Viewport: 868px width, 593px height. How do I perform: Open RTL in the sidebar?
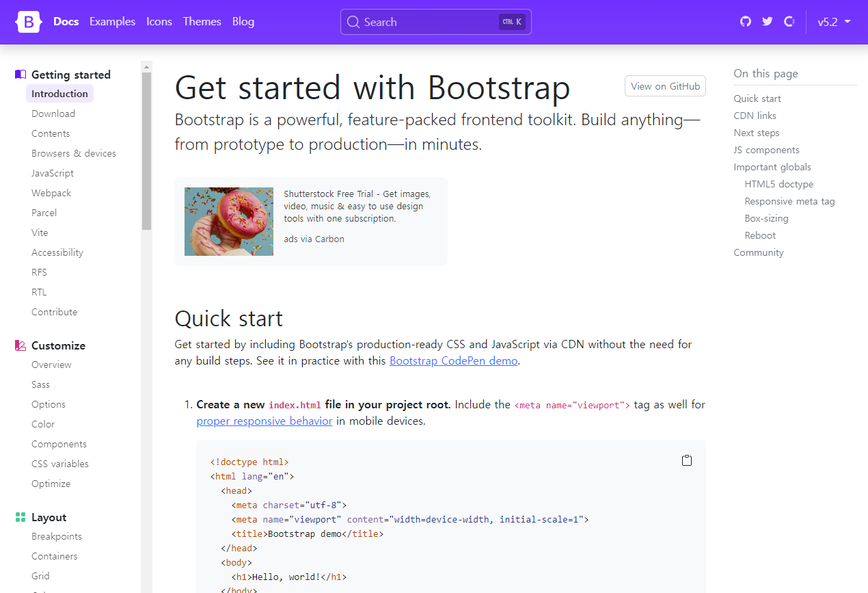click(x=39, y=292)
